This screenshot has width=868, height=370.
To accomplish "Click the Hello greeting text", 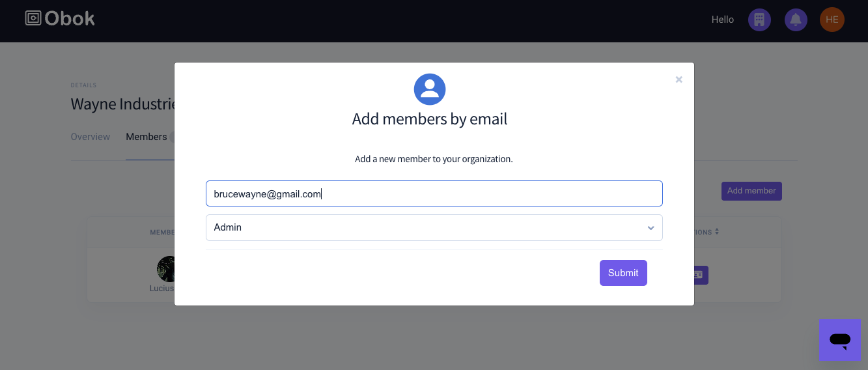I will pos(723,20).
